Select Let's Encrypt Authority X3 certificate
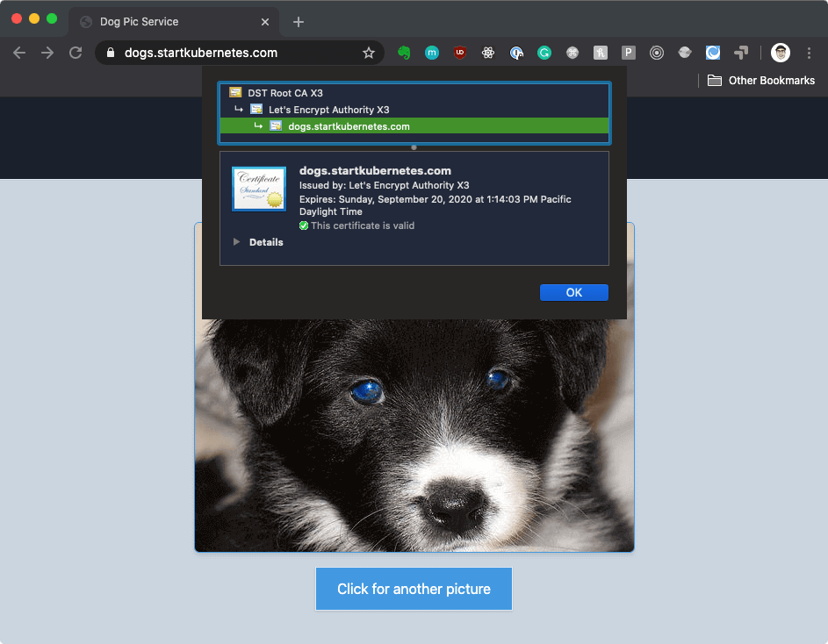The width and height of the screenshot is (828, 644). [x=328, y=110]
